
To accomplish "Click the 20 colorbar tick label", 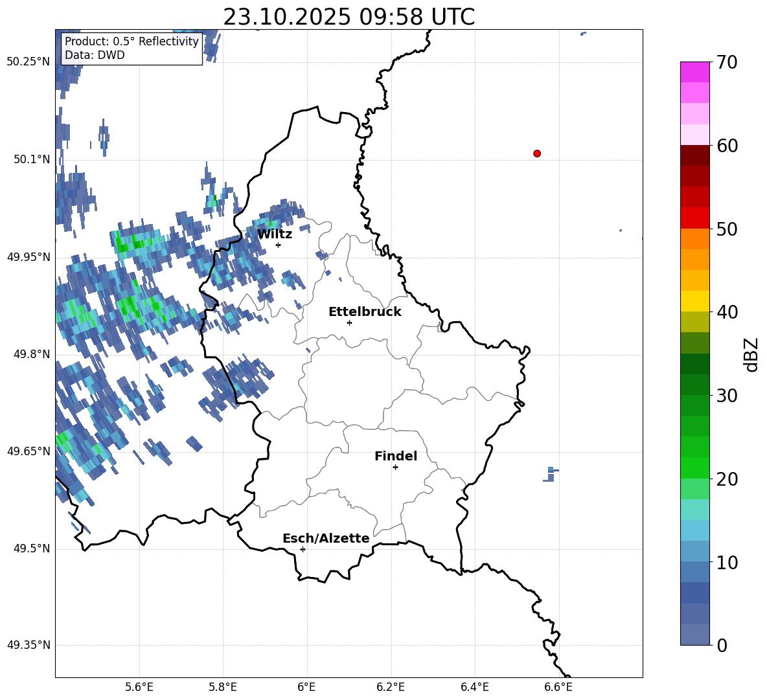I will point(726,479).
